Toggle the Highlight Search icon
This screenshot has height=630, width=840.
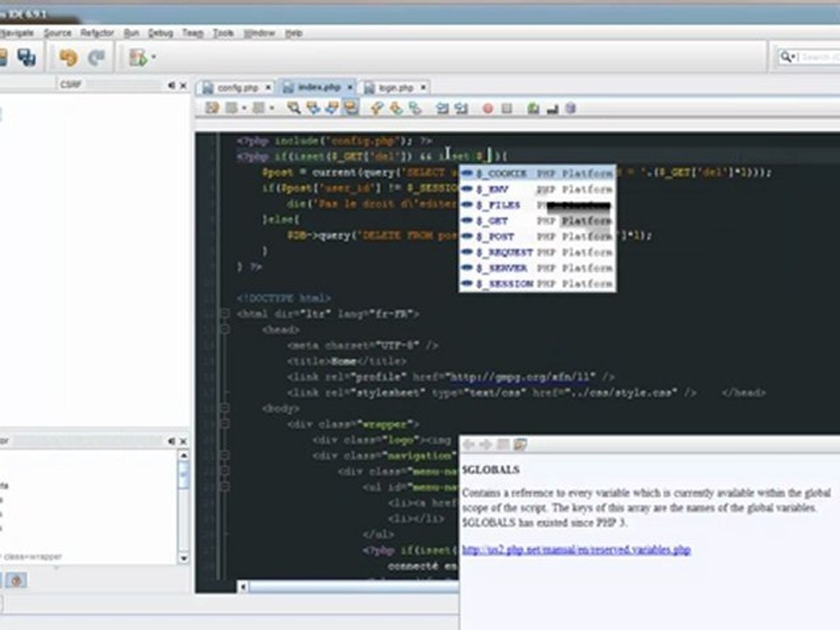pyautogui.click(x=351, y=108)
